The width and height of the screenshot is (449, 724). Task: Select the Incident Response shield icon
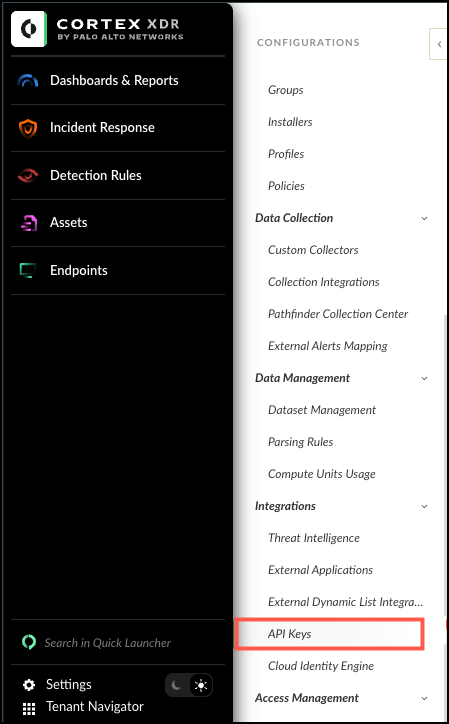(x=28, y=128)
